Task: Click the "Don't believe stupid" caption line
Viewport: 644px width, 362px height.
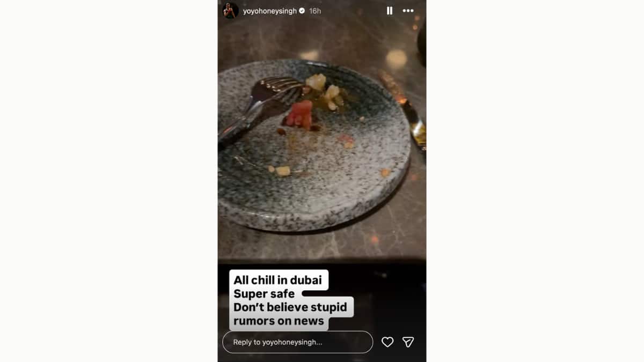Action: coord(290,307)
